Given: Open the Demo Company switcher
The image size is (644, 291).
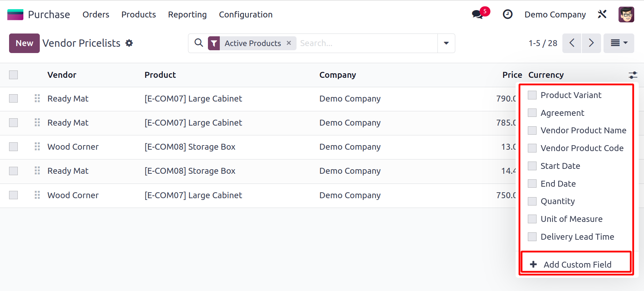Looking at the screenshot, I should [x=555, y=15].
